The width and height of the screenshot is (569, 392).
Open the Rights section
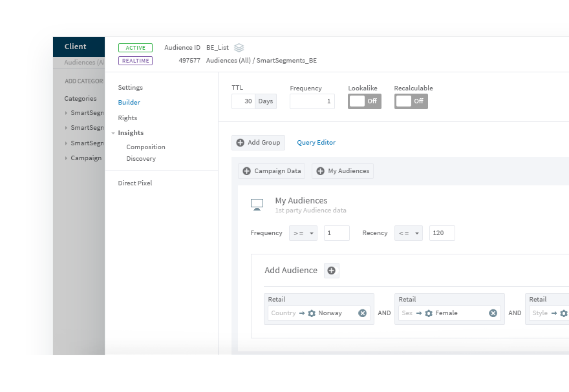[x=127, y=118]
